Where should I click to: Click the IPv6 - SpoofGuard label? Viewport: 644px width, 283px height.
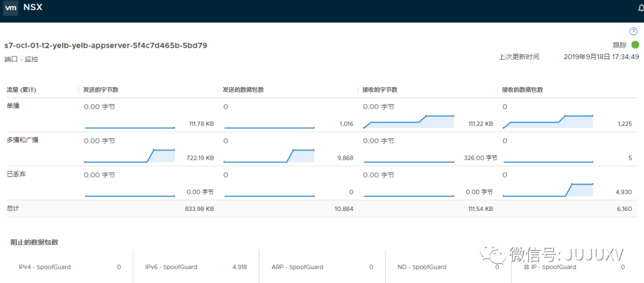171,267
